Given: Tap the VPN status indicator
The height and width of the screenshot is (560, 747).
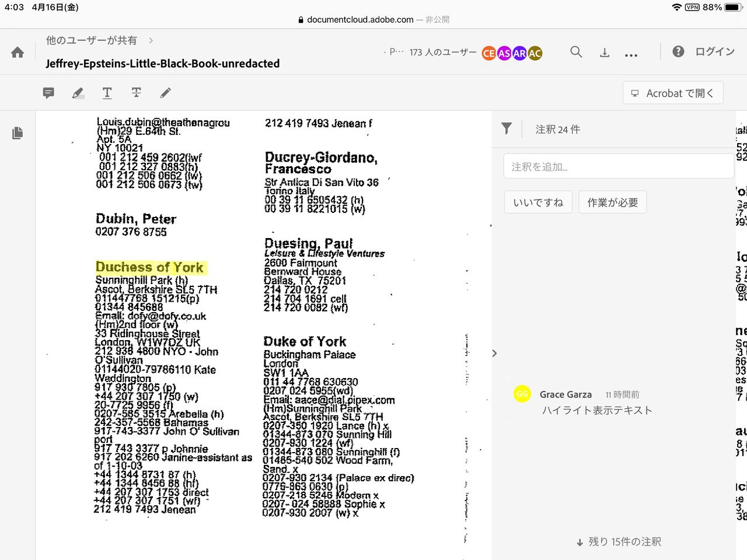Looking at the screenshot, I should [692, 7].
